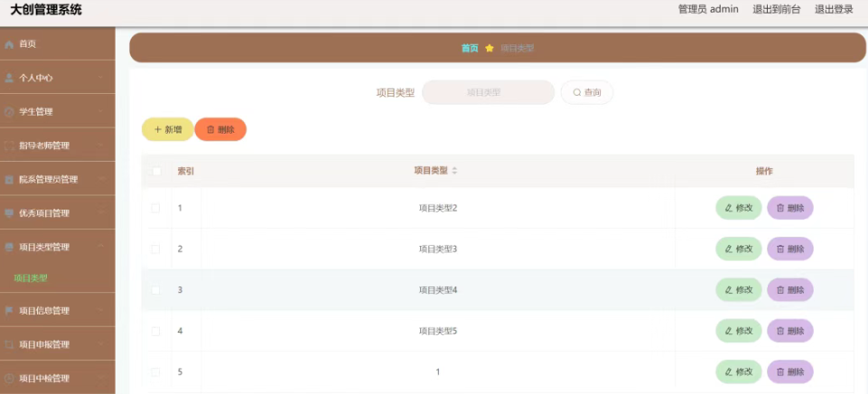Image resolution: width=868 pixels, height=394 pixels.
Task: Click 删除 for row index 5
Action: [x=790, y=371]
